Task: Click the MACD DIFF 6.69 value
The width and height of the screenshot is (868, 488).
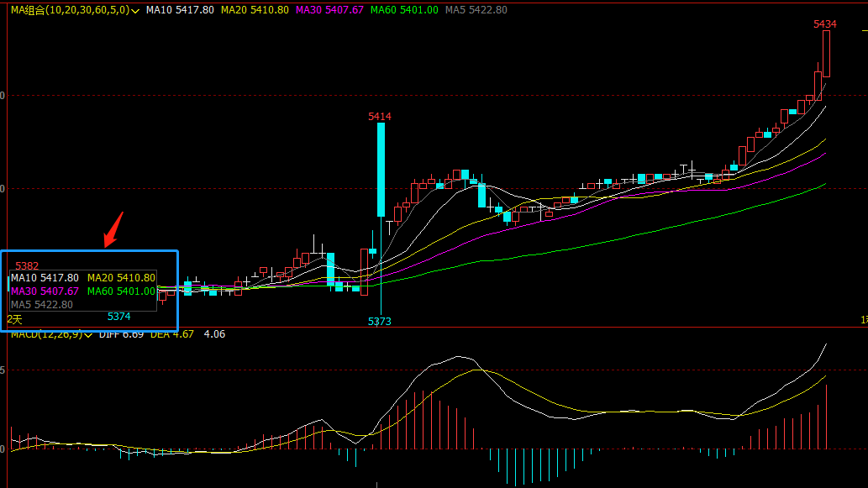Action: (122, 334)
